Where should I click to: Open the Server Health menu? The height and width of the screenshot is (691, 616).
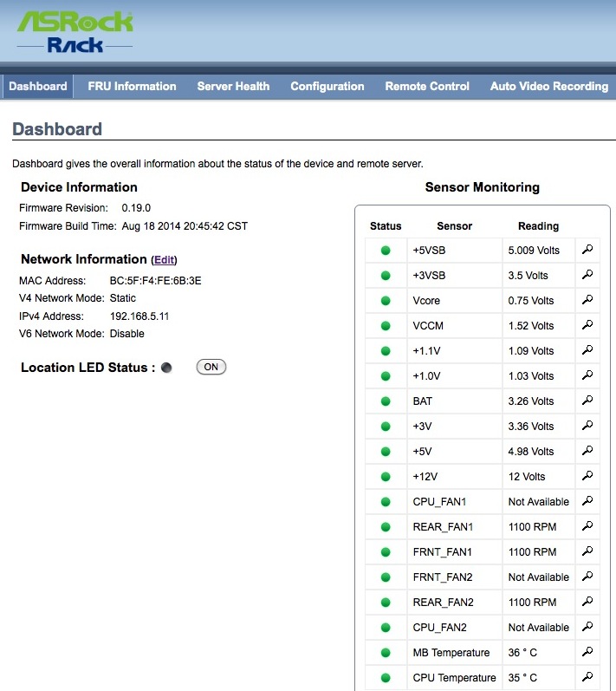pyautogui.click(x=233, y=86)
